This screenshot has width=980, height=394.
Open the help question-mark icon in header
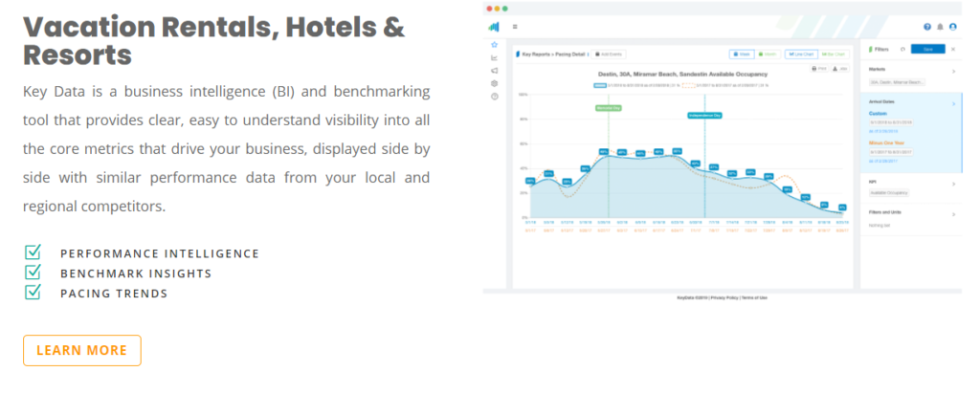click(x=926, y=27)
